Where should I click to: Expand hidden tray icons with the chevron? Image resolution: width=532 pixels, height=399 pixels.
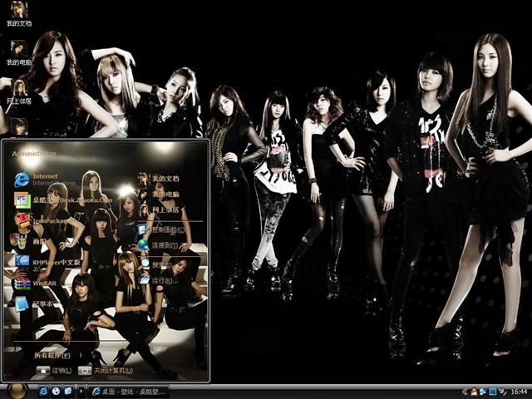tap(465, 392)
